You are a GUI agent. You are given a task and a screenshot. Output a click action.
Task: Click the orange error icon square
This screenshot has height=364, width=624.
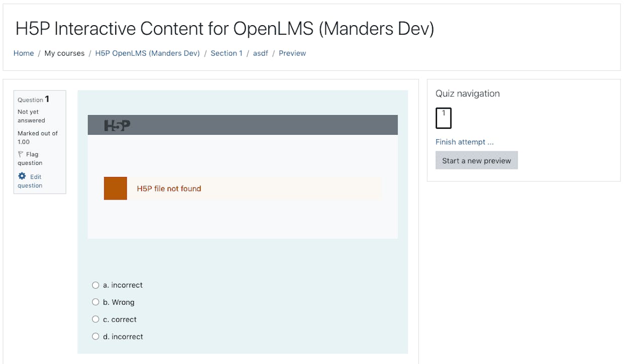tap(115, 189)
